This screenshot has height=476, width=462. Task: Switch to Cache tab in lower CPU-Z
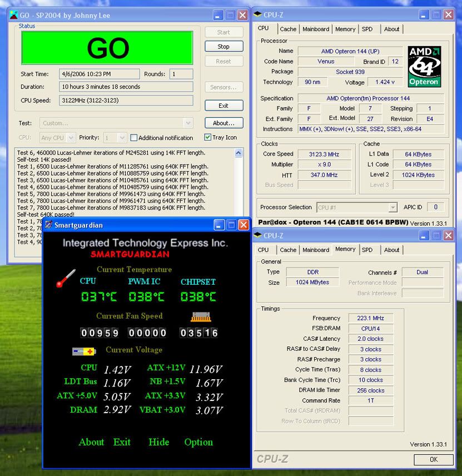(288, 250)
